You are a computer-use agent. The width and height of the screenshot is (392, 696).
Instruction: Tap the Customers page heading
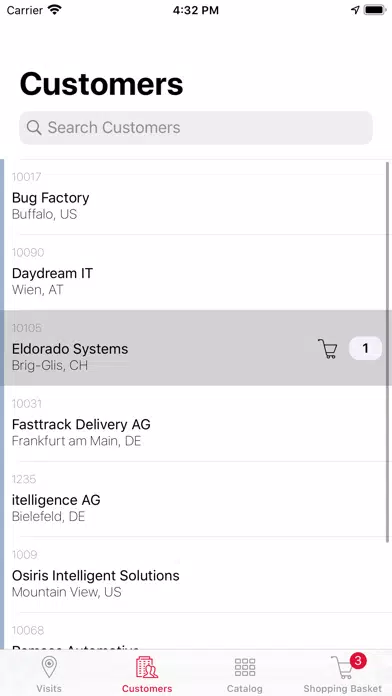click(102, 84)
